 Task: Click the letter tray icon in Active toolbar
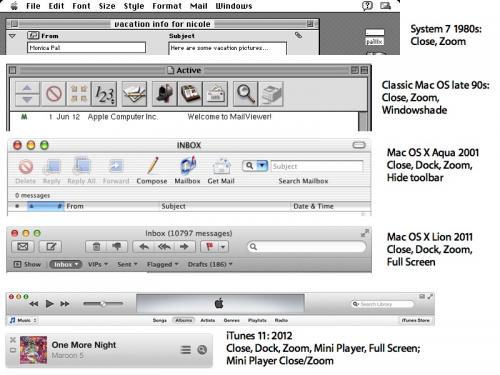pyautogui.click(x=216, y=94)
